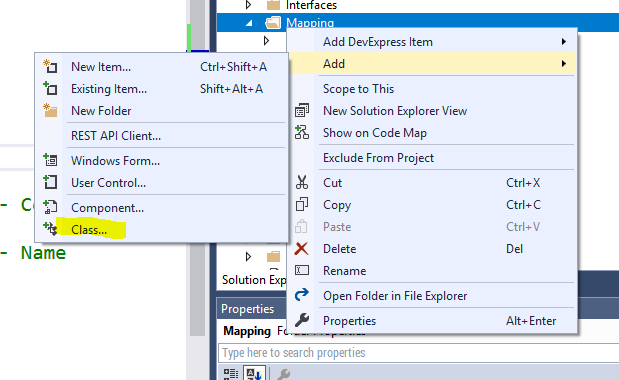Viewport: 619px width, 380px height.
Task: Toggle the alphabetical sort button in Properties
Action: pos(253,373)
